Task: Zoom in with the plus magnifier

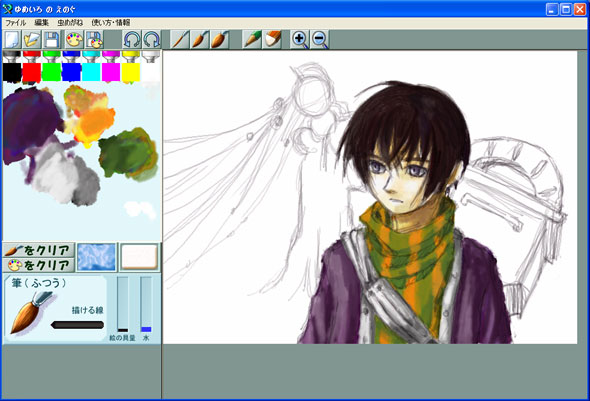Action: coord(300,39)
